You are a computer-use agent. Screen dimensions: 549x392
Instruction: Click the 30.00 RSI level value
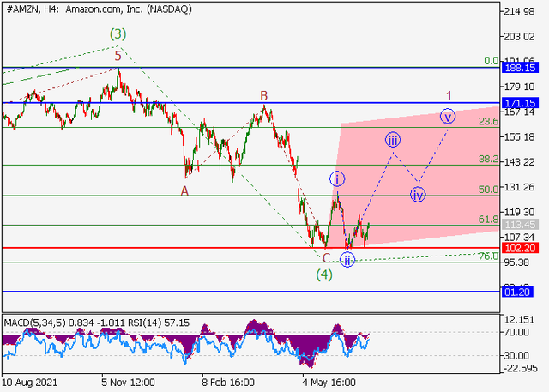tap(516, 356)
